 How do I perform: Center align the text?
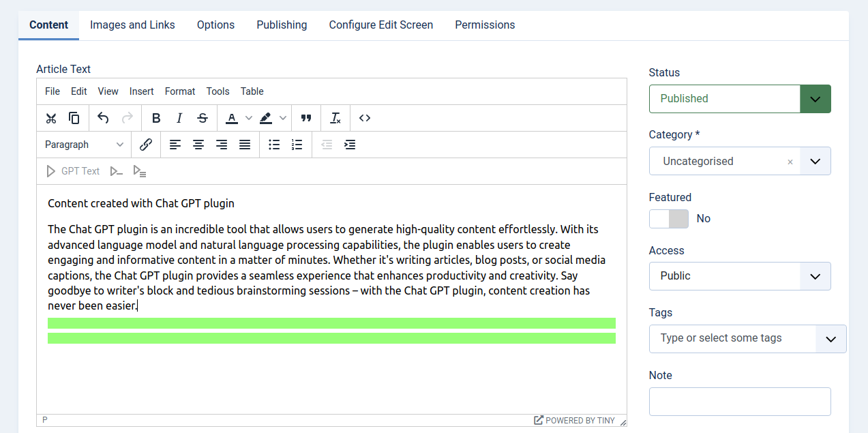(x=198, y=145)
